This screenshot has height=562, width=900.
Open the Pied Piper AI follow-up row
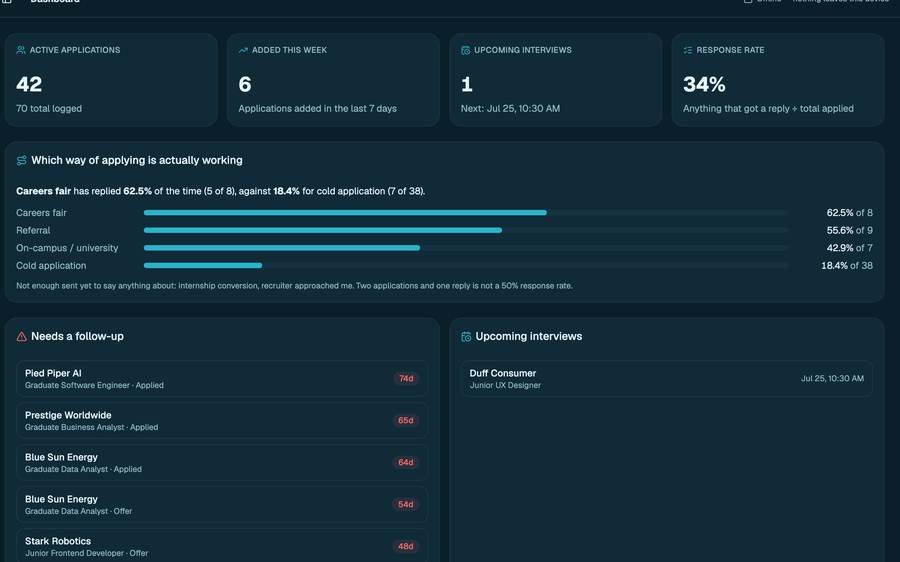222,378
